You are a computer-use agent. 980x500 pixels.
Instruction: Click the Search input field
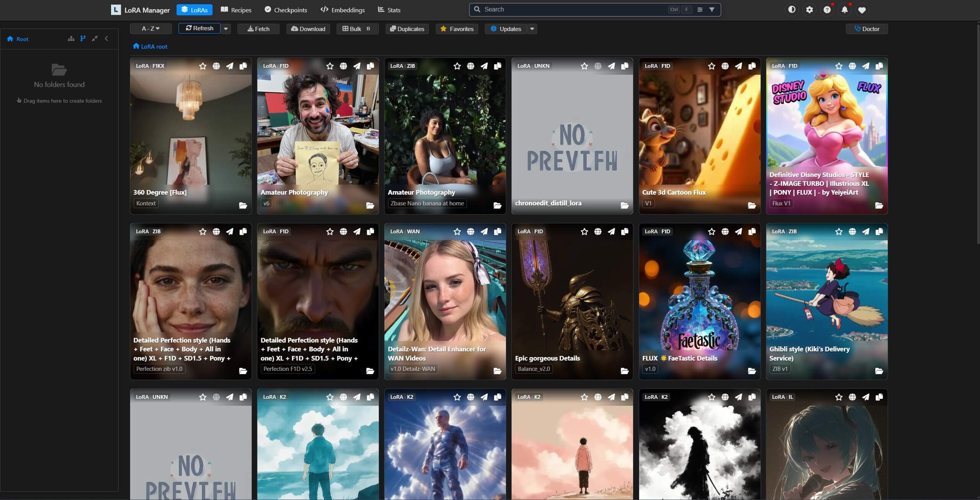point(571,10)
